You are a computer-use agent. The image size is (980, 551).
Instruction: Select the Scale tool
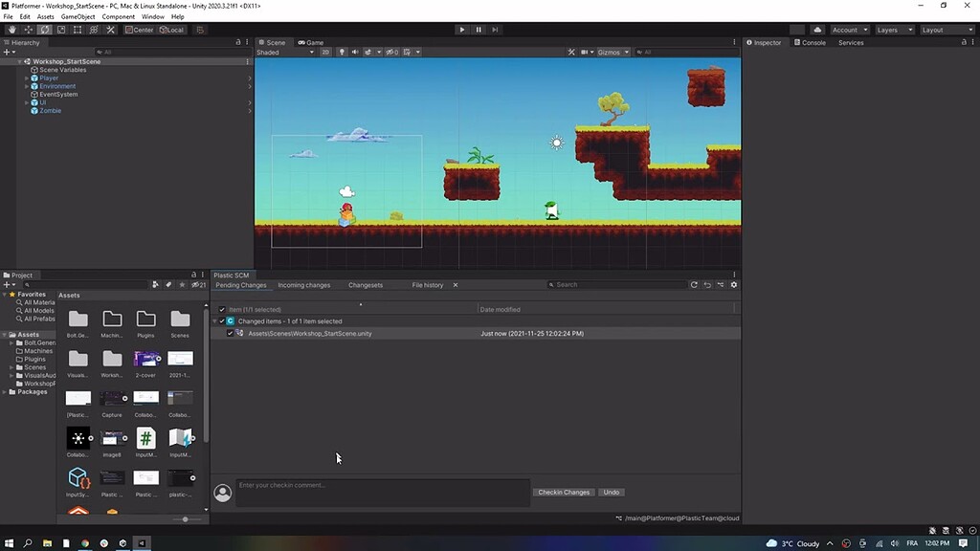click(61, 29)
